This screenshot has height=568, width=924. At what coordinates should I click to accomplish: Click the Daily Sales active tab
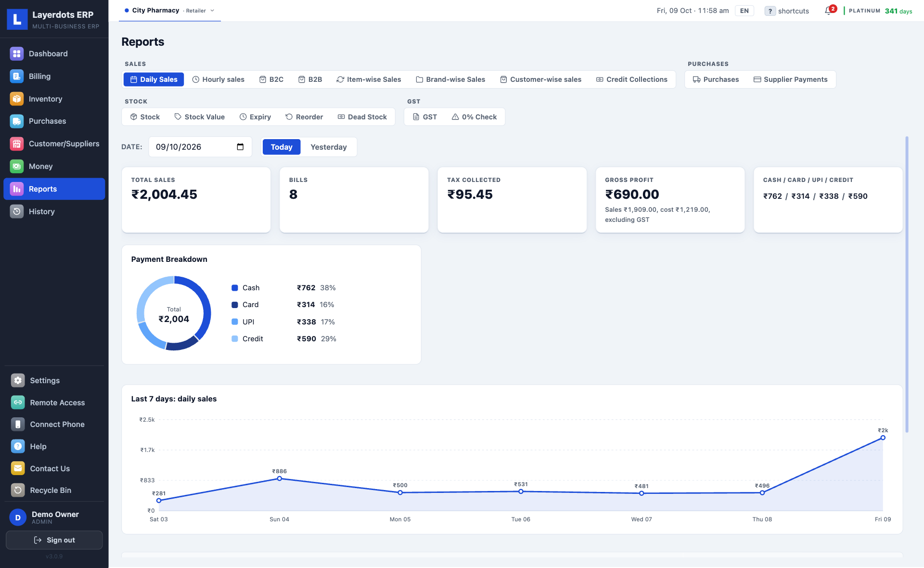[x=154, y=79]
